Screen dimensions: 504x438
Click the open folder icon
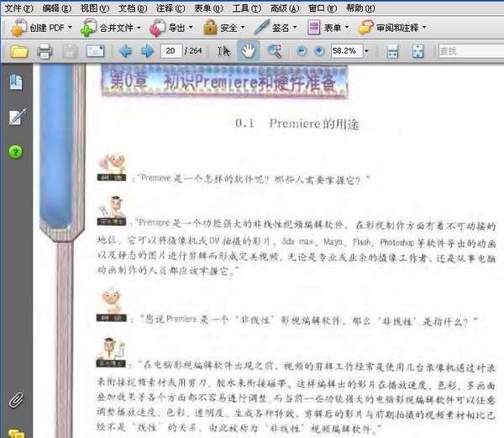(19, 51)
